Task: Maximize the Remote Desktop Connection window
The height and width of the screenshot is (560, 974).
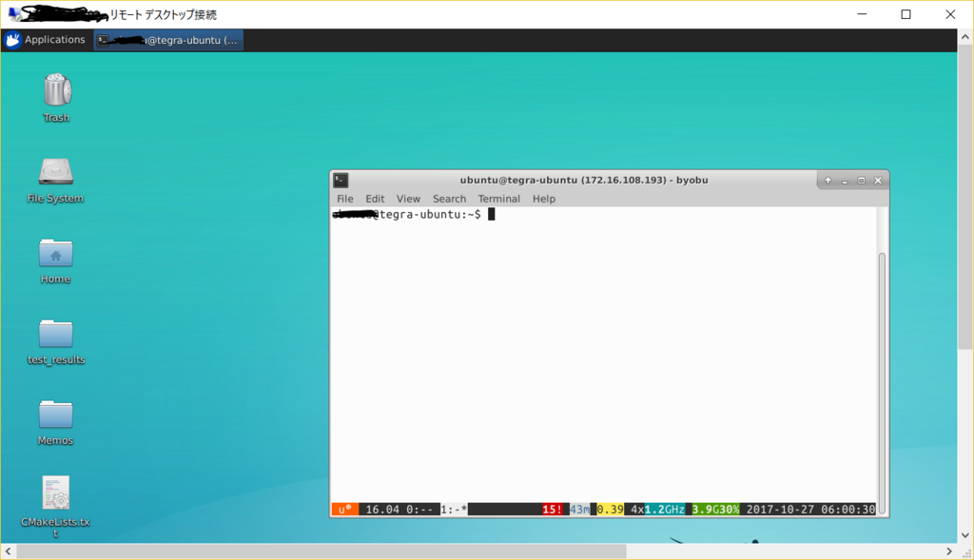Action: point(906,14)
